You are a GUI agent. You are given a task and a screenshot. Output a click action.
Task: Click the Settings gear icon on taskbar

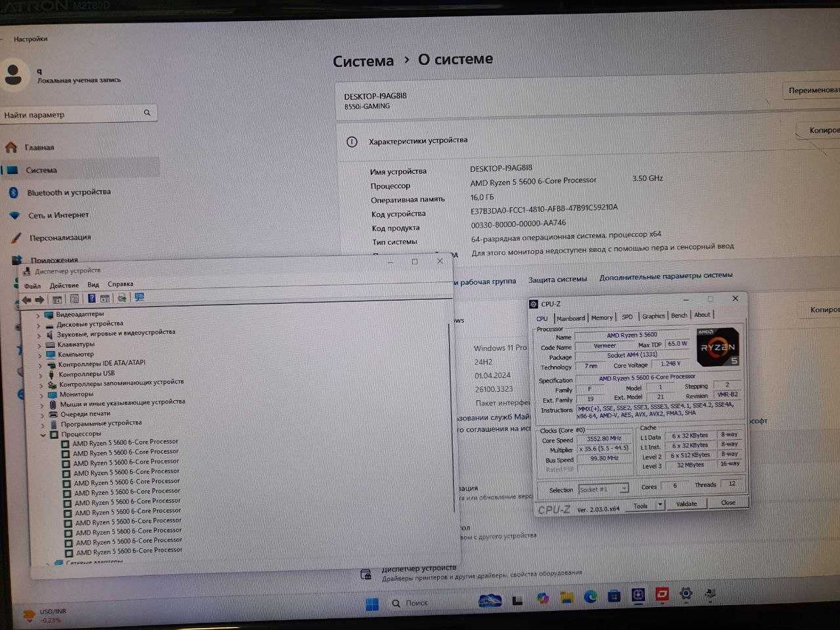tap(686, 594)
